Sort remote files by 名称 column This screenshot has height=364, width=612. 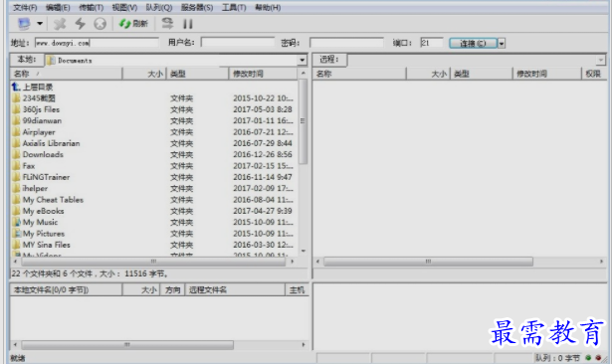click(x=359, y=74)
